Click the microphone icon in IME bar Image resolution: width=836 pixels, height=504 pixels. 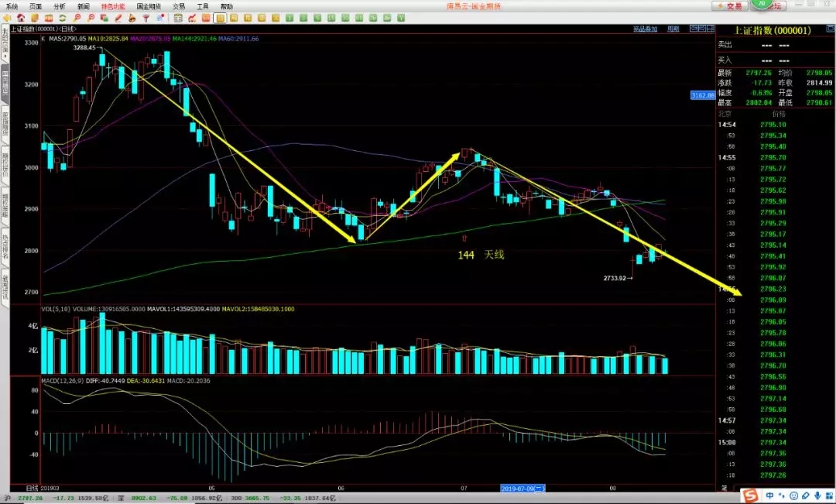tap(817, 496)
